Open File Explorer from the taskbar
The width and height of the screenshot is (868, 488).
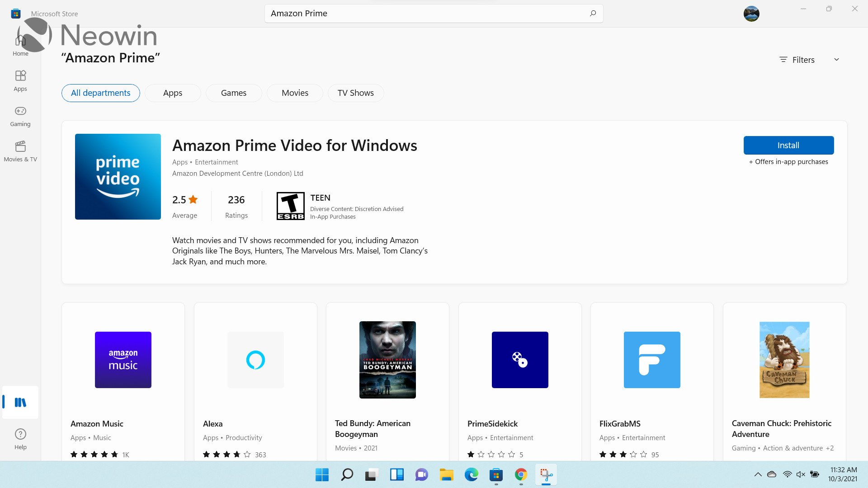pos(446,475)
